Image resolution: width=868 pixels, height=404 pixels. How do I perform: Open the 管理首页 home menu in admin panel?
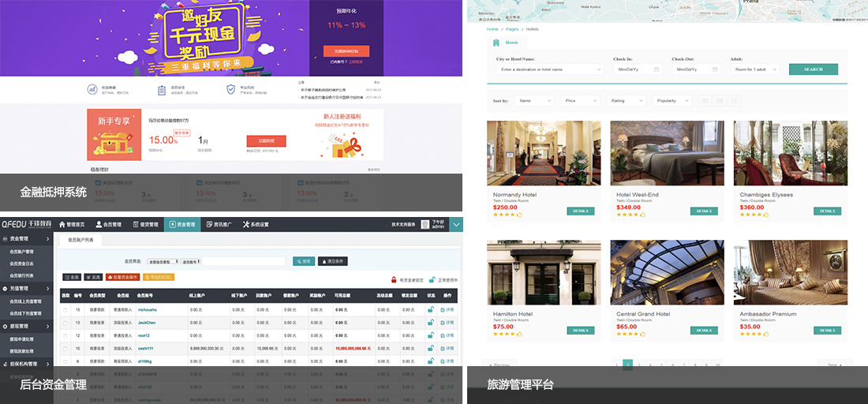coord(72,224)
